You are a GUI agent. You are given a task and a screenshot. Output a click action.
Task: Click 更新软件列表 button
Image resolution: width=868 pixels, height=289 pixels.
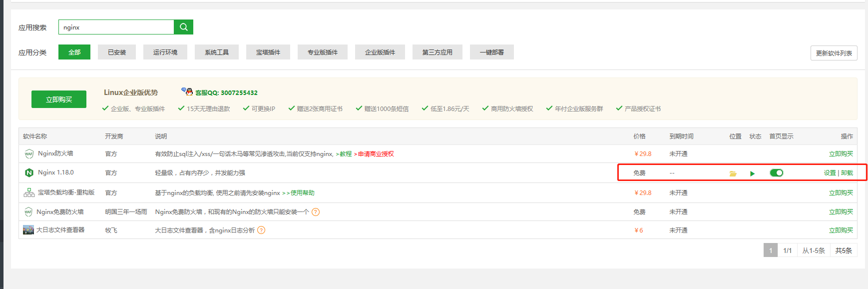click(x=834, y=53)
